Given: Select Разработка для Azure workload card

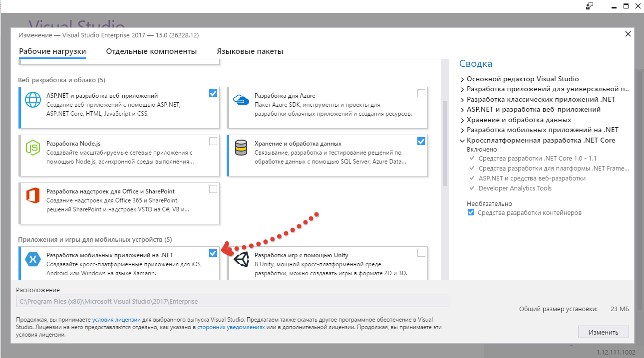Looking at the screenshot, I should tap(327, 107).
